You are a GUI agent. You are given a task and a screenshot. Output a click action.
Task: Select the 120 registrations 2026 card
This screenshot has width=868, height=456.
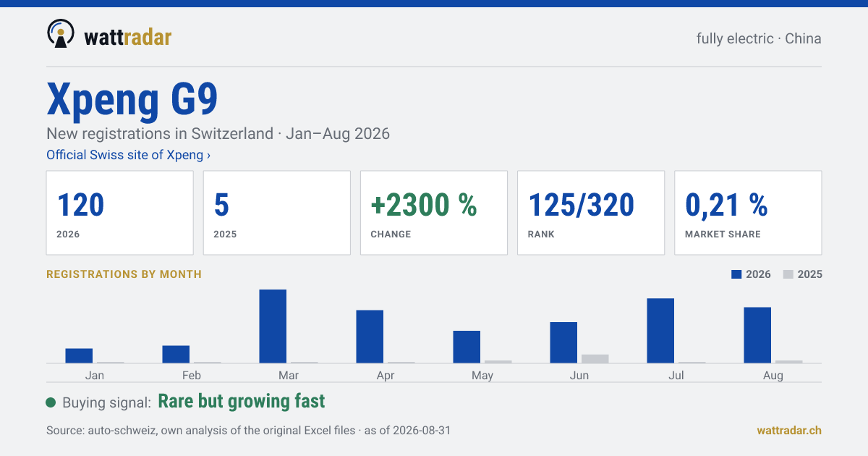coord(120,213)
